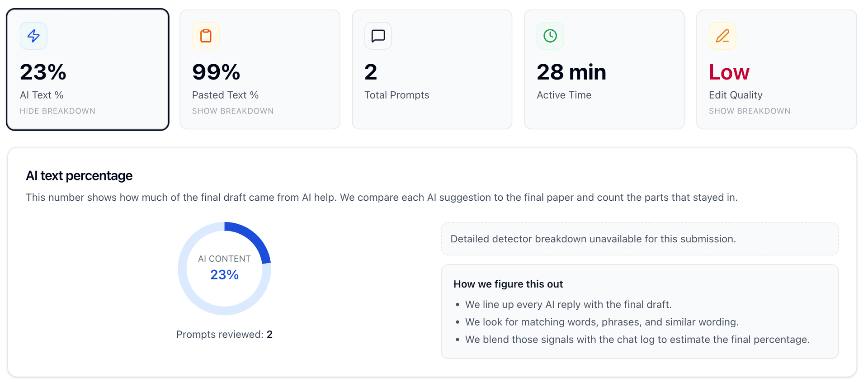The height and width of the screenshot is (382, 868).
Task: Switch to the AI Text % card
Action: point(87,69)
